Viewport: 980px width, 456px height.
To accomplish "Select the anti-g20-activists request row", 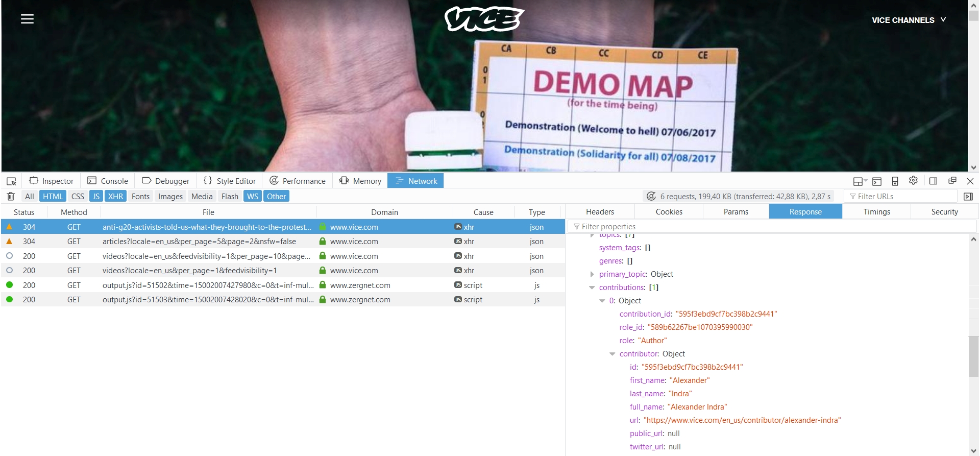I will coord(283,227).
